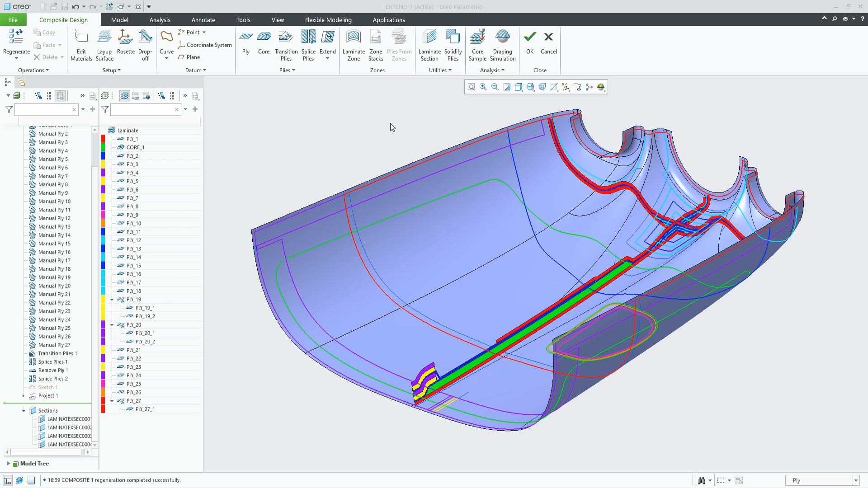Click the Coordinate System button
Image resolution: width=868 pixels, height=488 pixels.
point(205,45)
